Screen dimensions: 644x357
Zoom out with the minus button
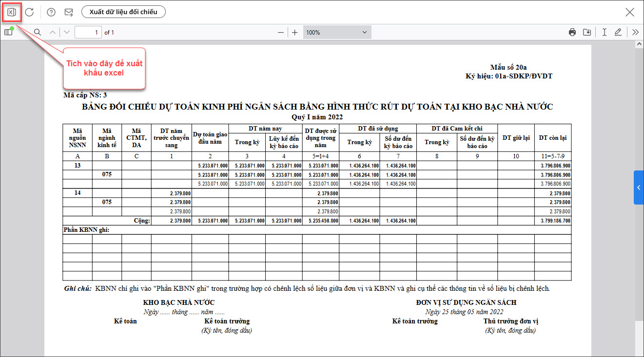click(281, 33)
